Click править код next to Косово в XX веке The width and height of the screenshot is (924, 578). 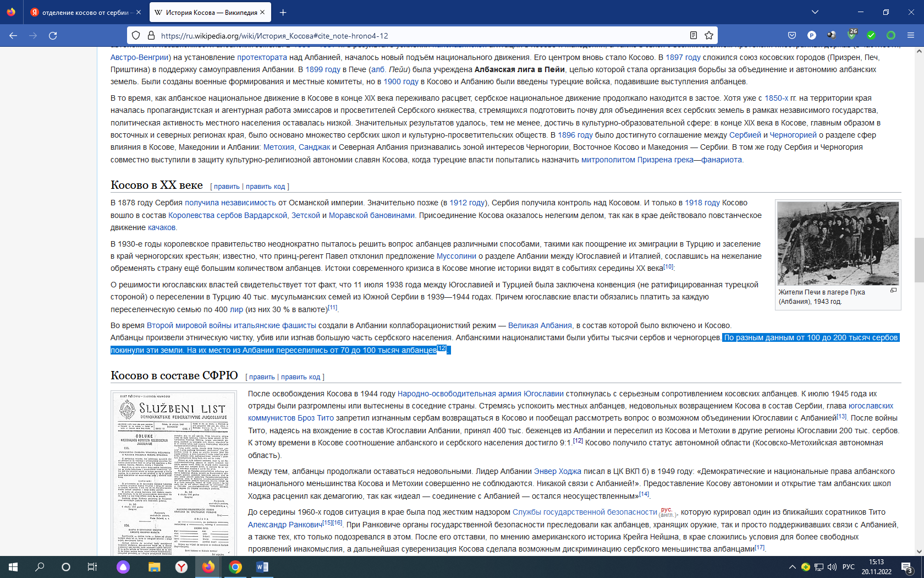[x=265, y=187]
